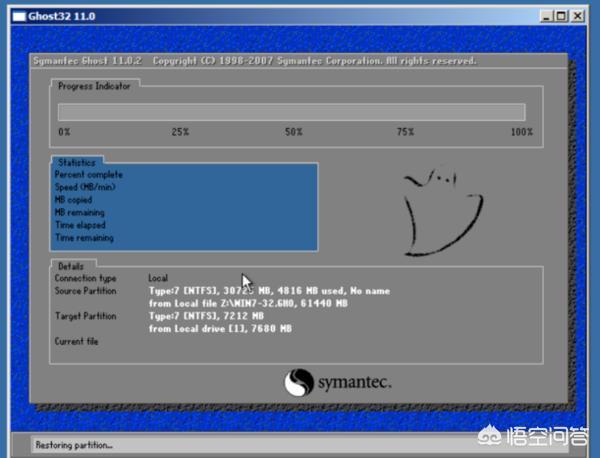
Task: Click the Symantec Ghost 11.0.2 copyright header
Action: pyautogui.click(x=255, y=61)
